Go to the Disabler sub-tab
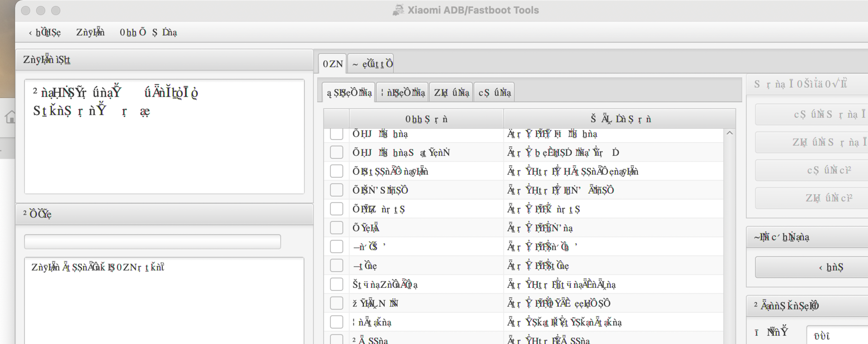 (451, 92)
